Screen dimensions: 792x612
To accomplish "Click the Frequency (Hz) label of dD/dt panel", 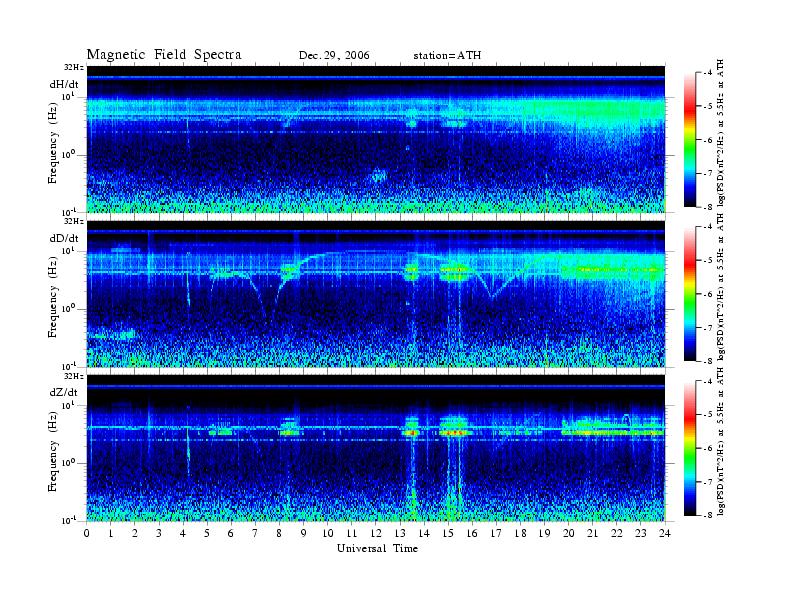I will 53,299.
